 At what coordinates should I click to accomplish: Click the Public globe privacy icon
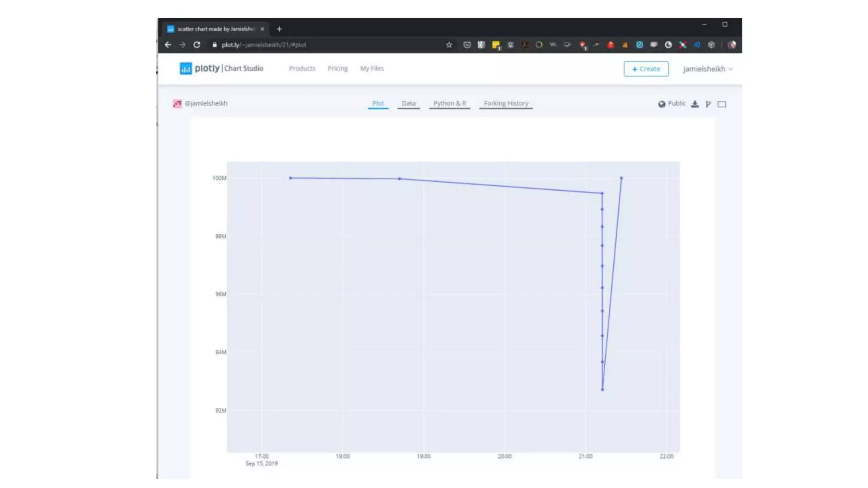pos(662,104)
